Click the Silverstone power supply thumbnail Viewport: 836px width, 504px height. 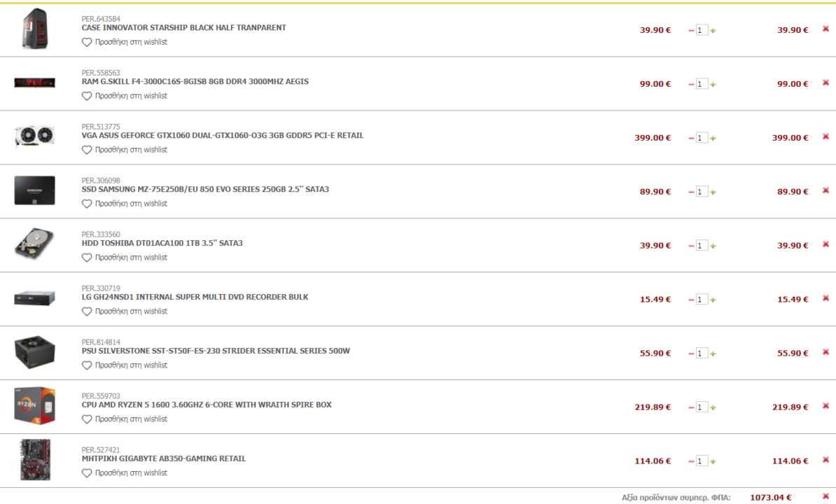point(34,351)
